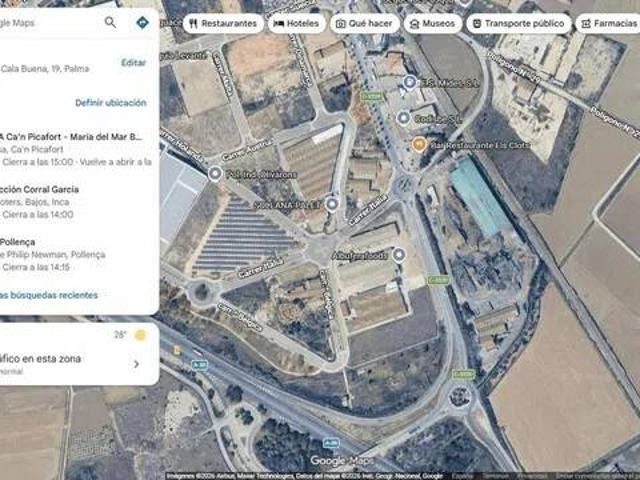This screenshot has height=480, width=640.
Task: Open recent search Corral Garcia in Inca
Action: point(78,202)
